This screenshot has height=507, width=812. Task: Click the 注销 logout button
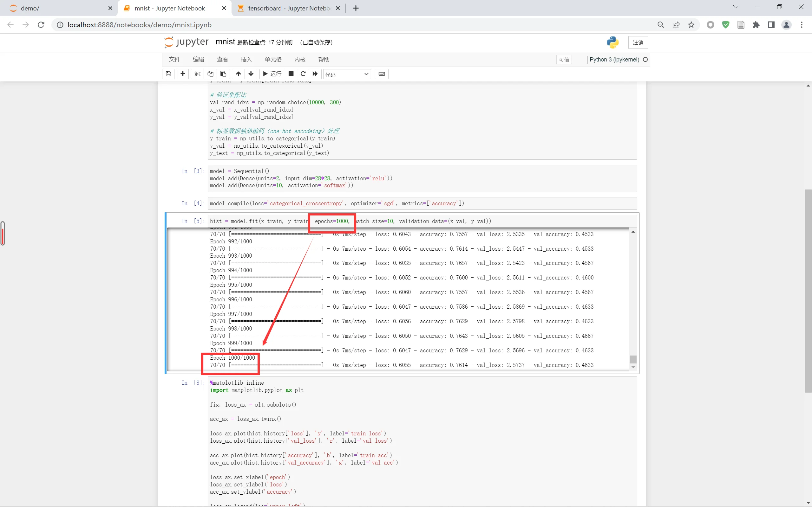tap(638, 42)
